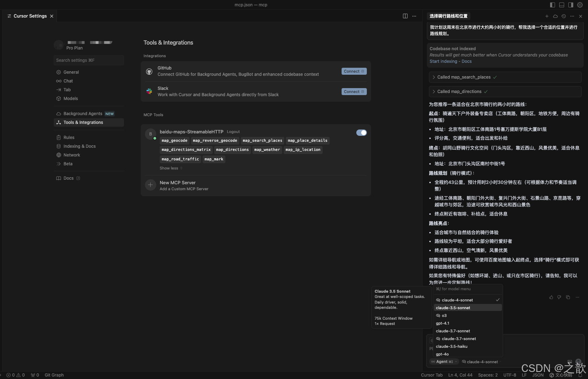Screen dimensions: 588x379
Task: Send message with the arrow button
Action: [578, 361]
